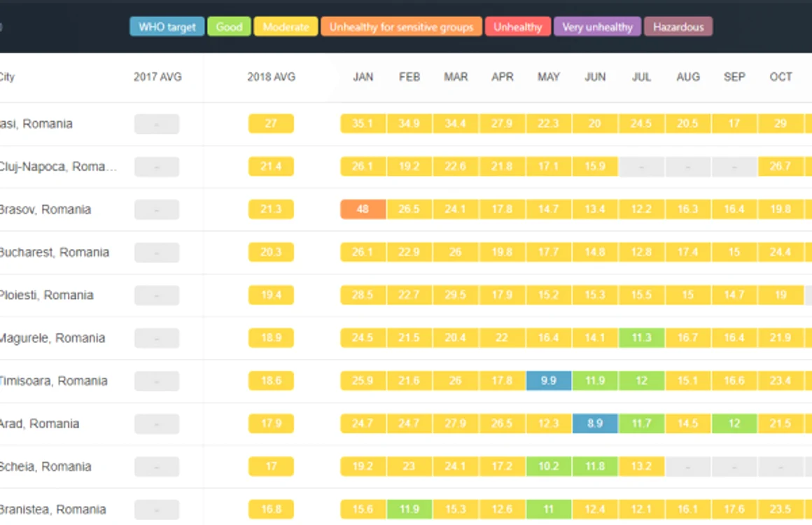Viewport: 812px width, 525px height.
Task: Select Unhealthy for sensitive groups badge
Action: 401,27
